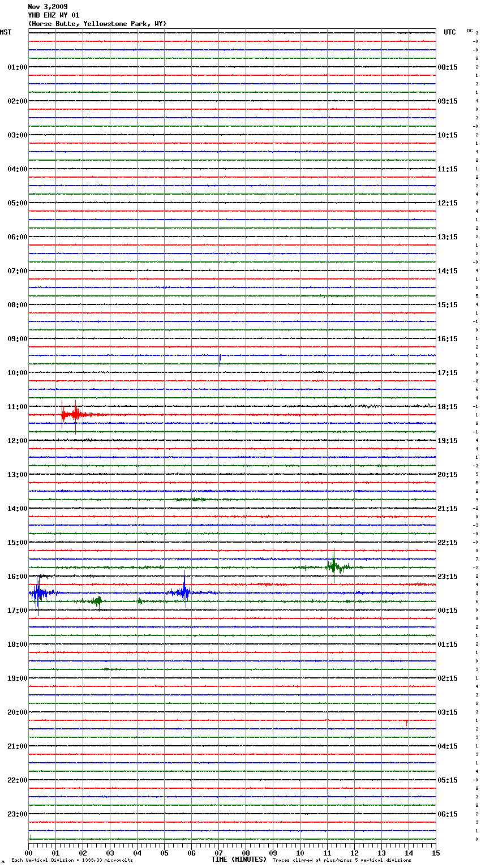Click the UTC column header
Screen dimensions: 481x868
click(450, 32)
